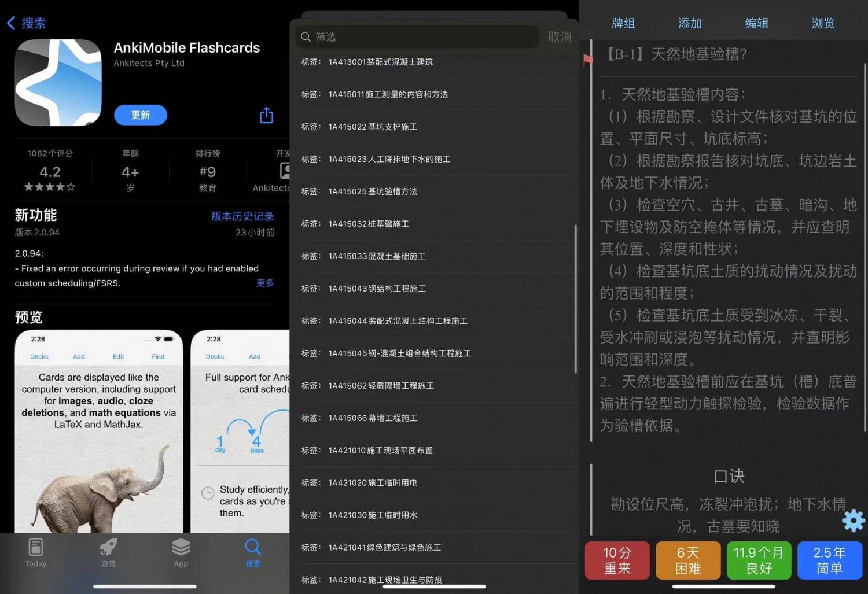Answer 2.5年 简单 blue button

pos(830,560)
